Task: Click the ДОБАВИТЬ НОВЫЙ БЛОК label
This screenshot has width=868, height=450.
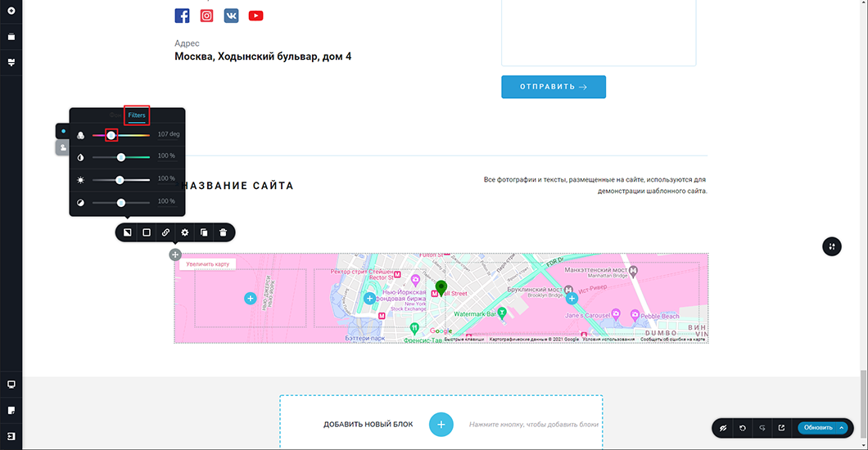Action: coord(368,425)
